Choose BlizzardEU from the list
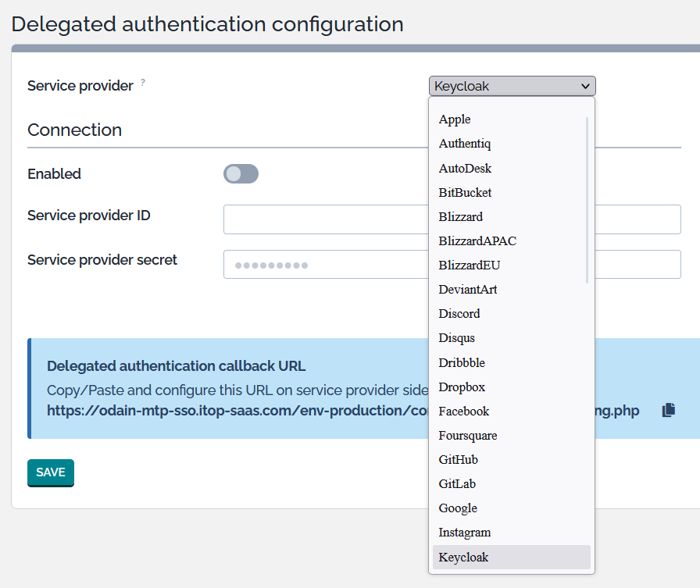700x588 pixels. (x=470, y=265)
